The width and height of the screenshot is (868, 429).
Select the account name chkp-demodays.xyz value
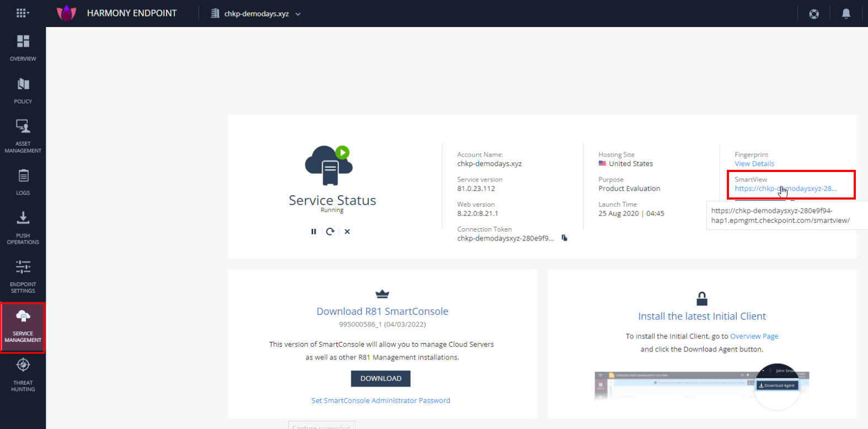click(489, 164)
